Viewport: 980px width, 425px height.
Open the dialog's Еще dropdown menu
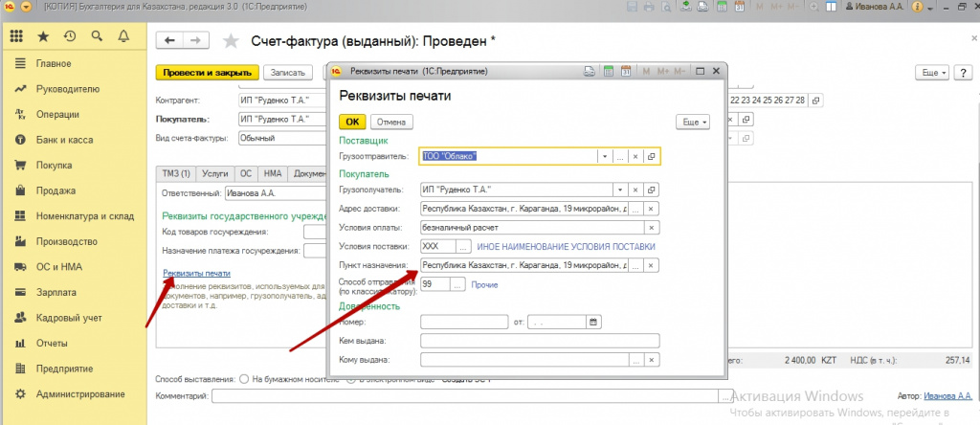(x=693, y=123)
